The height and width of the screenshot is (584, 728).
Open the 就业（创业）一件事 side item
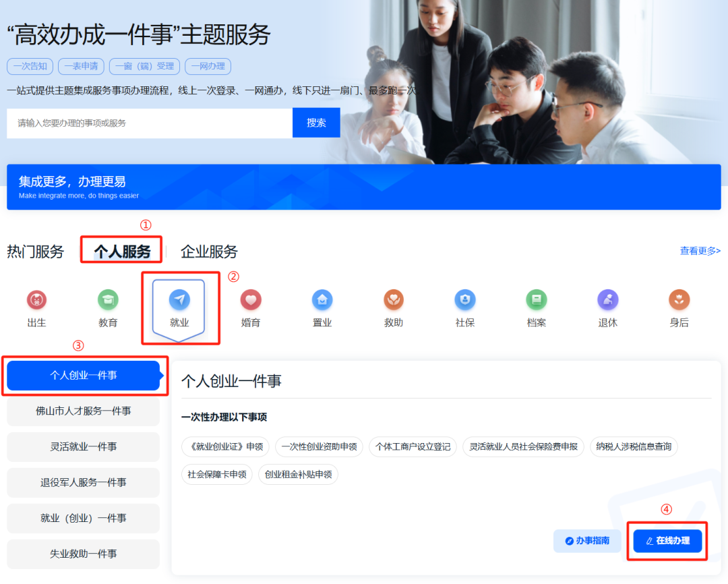(84, 519)
